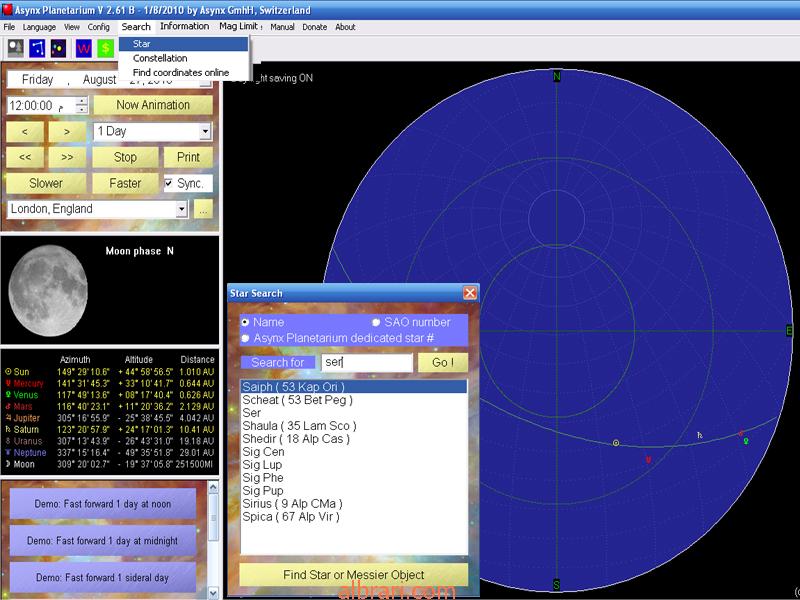Select the SAO number radio button
Image resolution: width=800 pixels, height=600 pixels.
[x=376, y=322]
